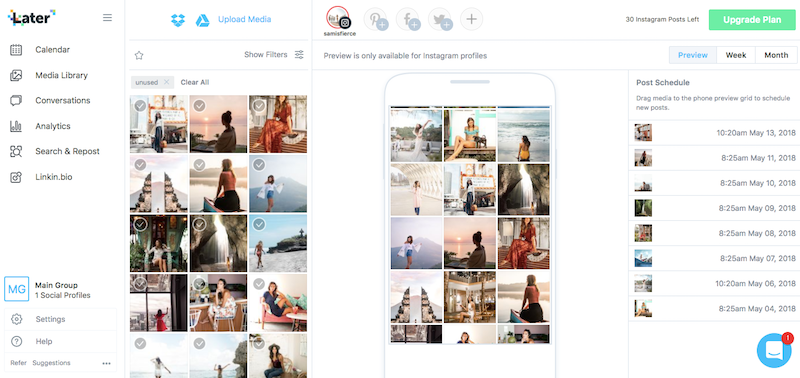
Task: Open Analytics in the sidebar
Action: [x=53, y=126]
